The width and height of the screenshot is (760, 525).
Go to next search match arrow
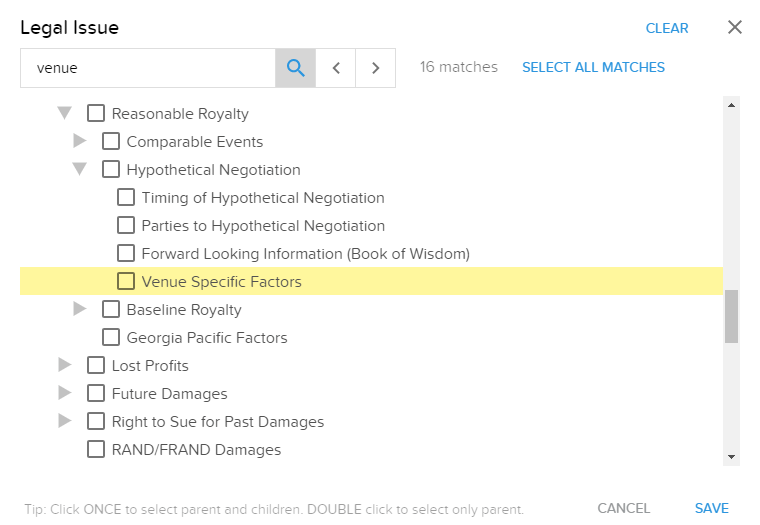[x=376, y=68]
